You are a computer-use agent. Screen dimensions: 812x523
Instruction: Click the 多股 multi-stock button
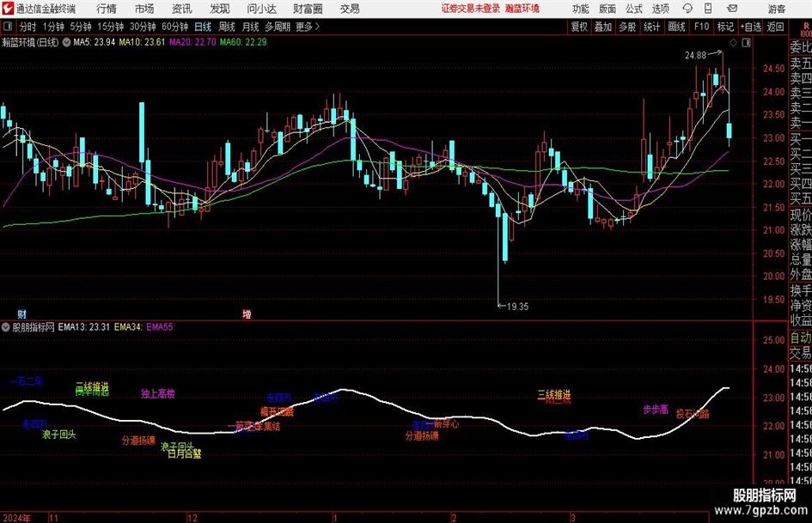tap(627, 27)
